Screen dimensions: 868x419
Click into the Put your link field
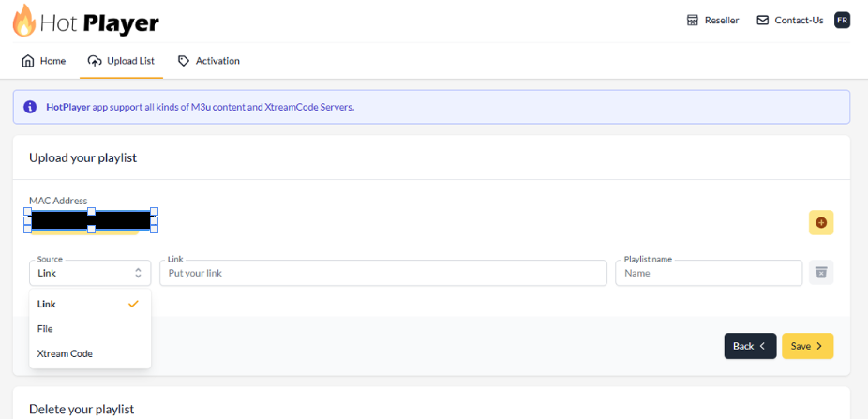tap(384, 273)
